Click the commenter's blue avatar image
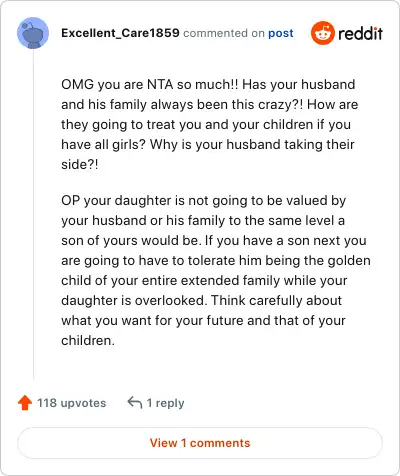The height and width of the screenshot is (476, 400). click(33, 33)
